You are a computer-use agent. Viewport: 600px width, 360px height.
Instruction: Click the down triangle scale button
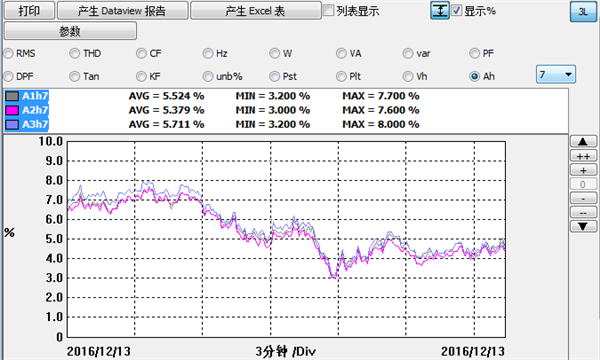pos(583,226)
